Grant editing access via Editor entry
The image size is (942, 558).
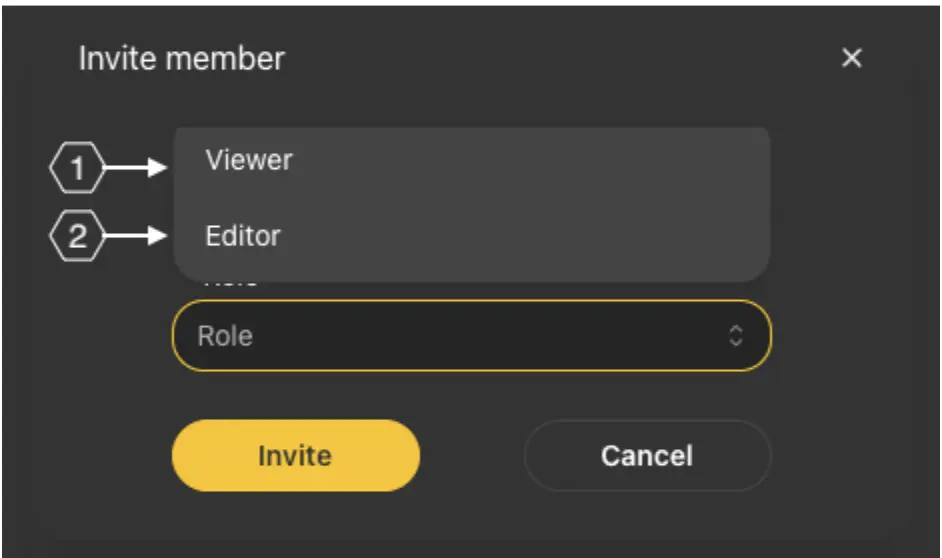pyautogui.click(x=243, y=237)
